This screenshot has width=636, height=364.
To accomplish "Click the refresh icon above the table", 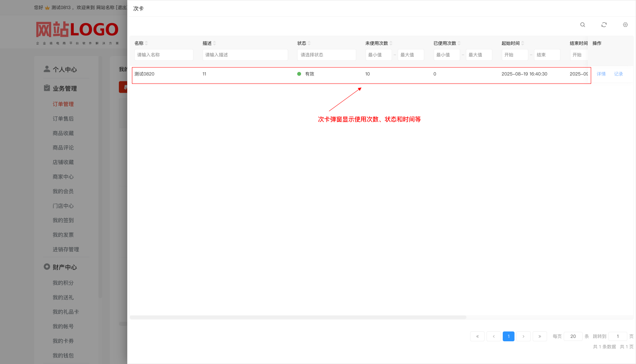I will coord(604,25).
